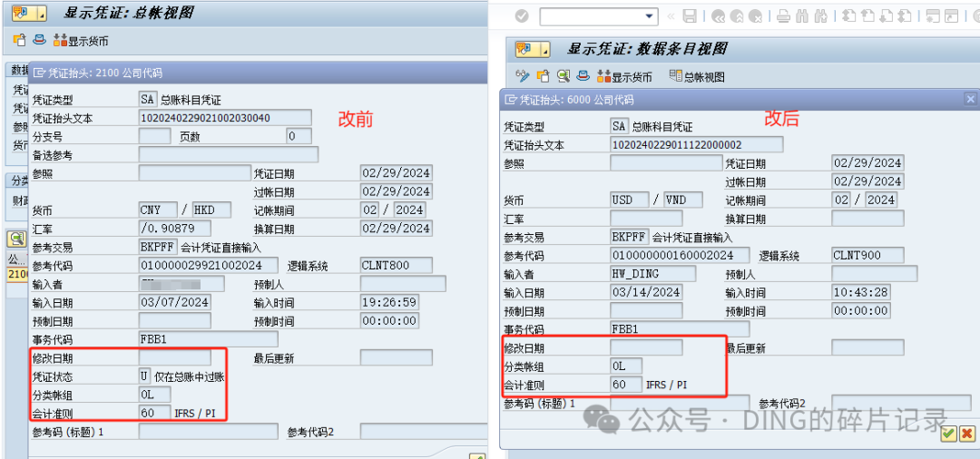Image resolution: width=980 pixels, height=459 pixels.
Task: Click the green checkmark Enter icon in top toolbar
Action: [522, 16]
